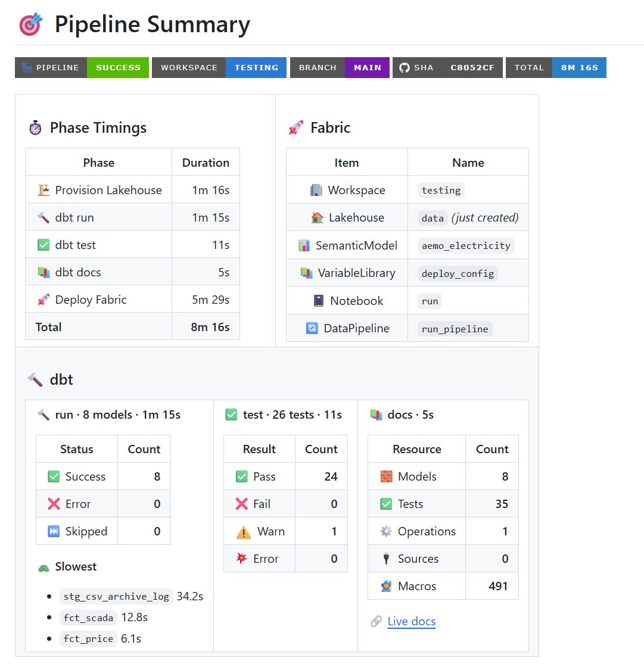Click the GitHub logo in SHA badge
Screen dimensions: 644x667
405,68
